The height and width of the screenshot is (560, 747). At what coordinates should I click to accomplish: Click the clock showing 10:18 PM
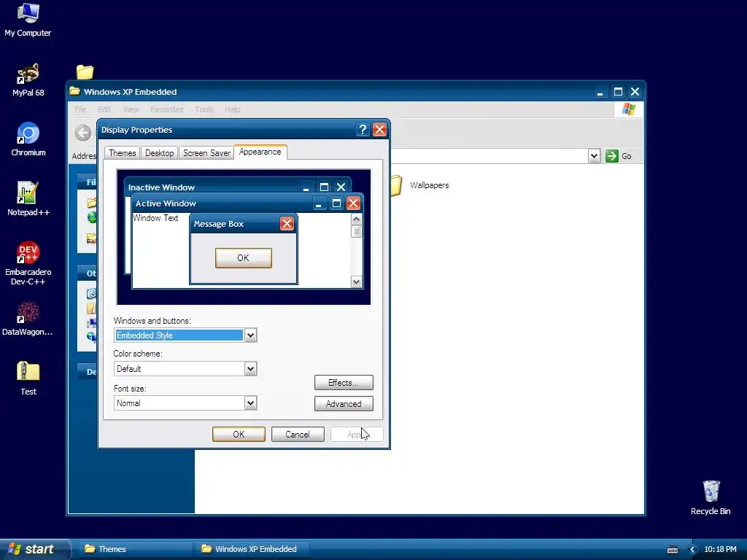coord(720,550)
